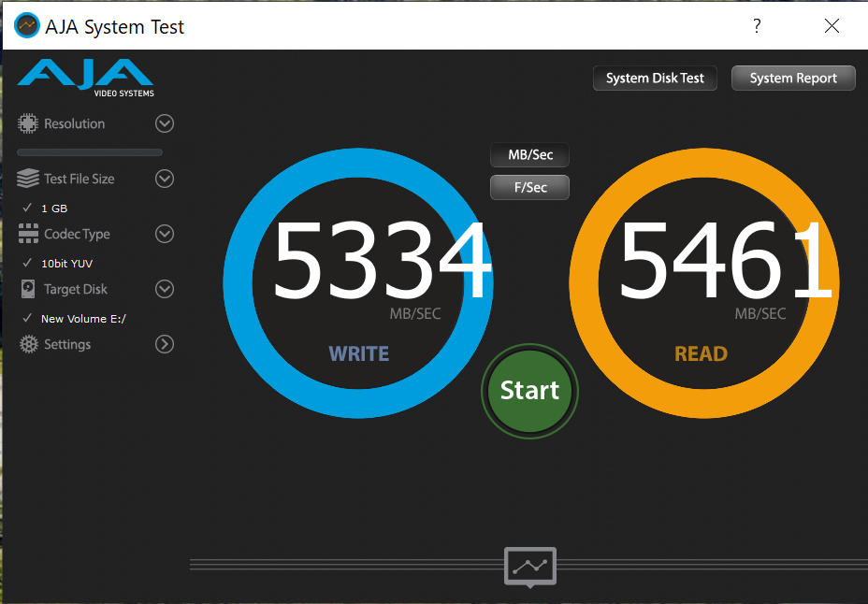Image resolution: width=868 pixels, height=604 pixels.
Task: Expand the Test File Size dropdown arrow
Action: tap(165, 179)
